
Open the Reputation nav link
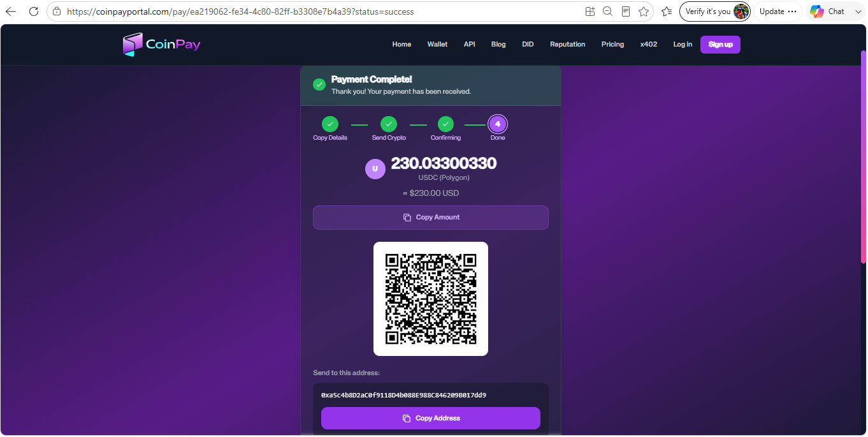tap(568, 45)
